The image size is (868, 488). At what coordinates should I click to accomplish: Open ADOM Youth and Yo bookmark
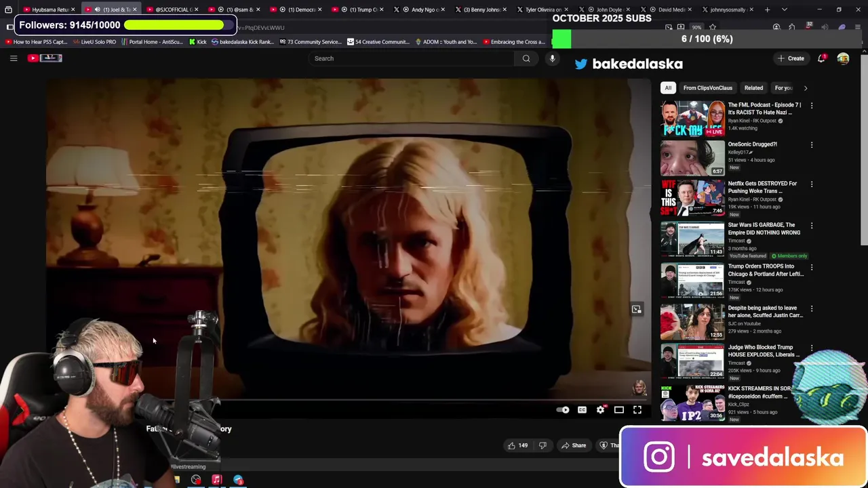pyautogui.click(x=446, y=42)
